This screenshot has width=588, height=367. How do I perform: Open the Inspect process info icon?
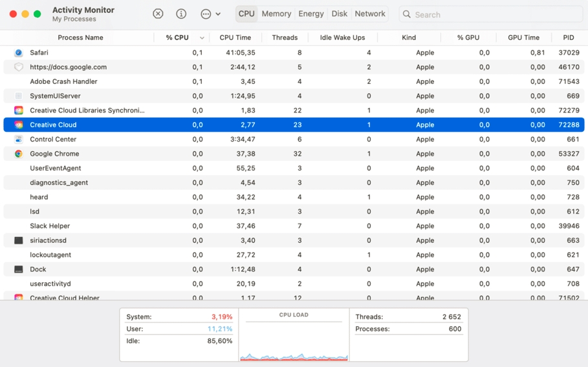click(x=181, y=14)
